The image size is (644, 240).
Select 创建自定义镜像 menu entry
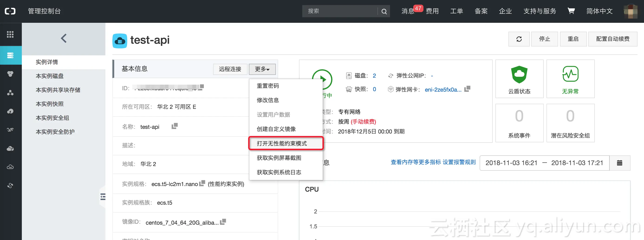click(276, 129)
